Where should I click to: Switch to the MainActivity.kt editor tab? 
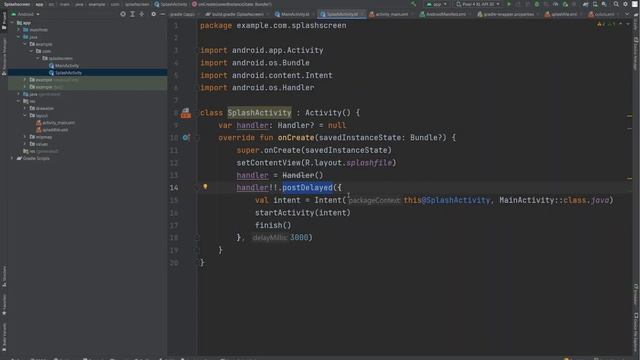pos(292,14)
